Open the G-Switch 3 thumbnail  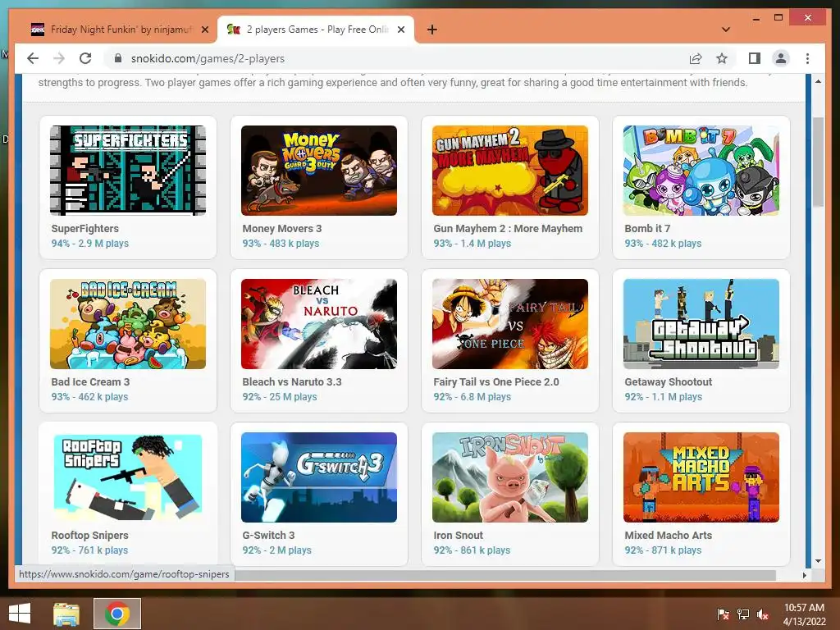click(x=319, y=477)
